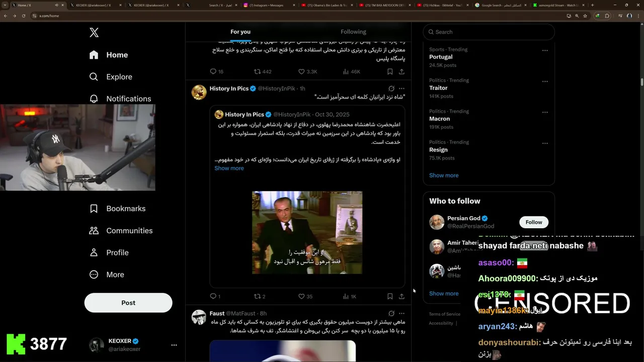Open Macron trending topic

(439, 119)
